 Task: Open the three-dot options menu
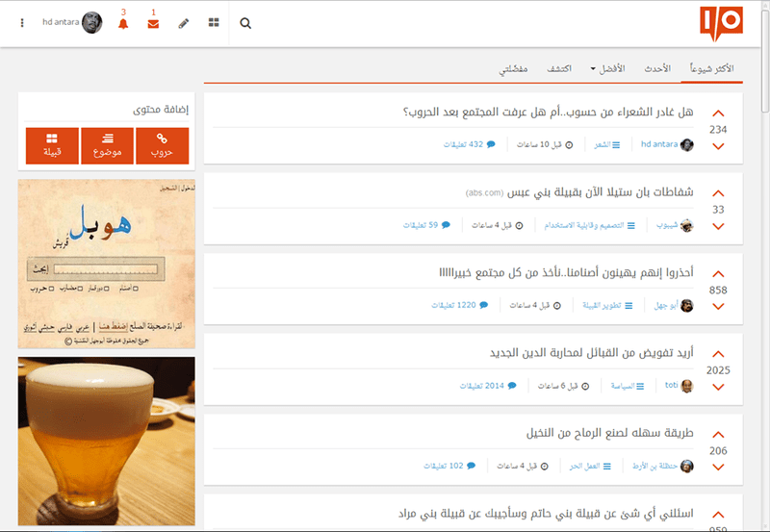coord(22,23)
